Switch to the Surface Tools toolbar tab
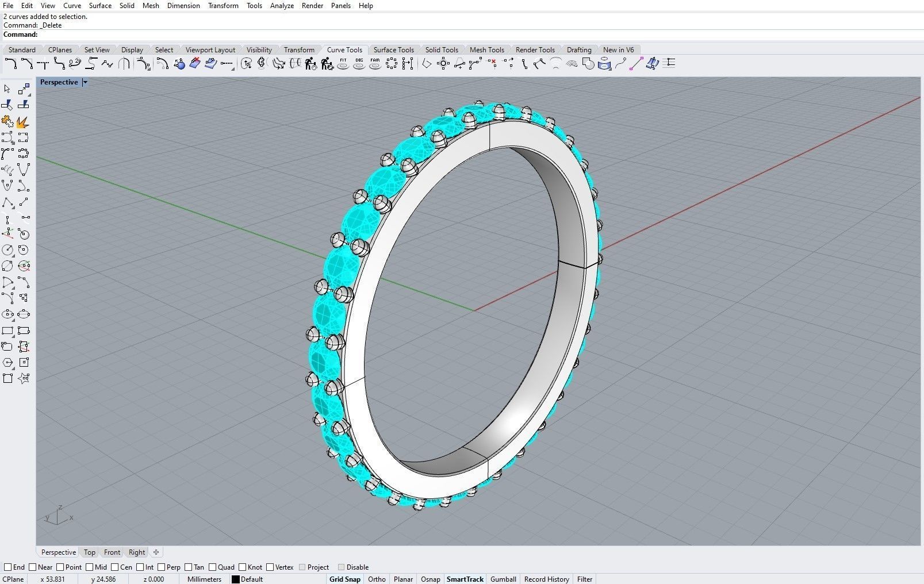Viewport: 924px width, 584px height. (x=394, y=50)
